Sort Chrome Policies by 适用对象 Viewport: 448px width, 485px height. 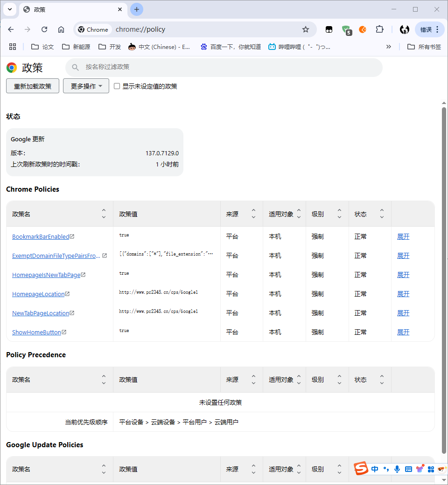[299, 214]
